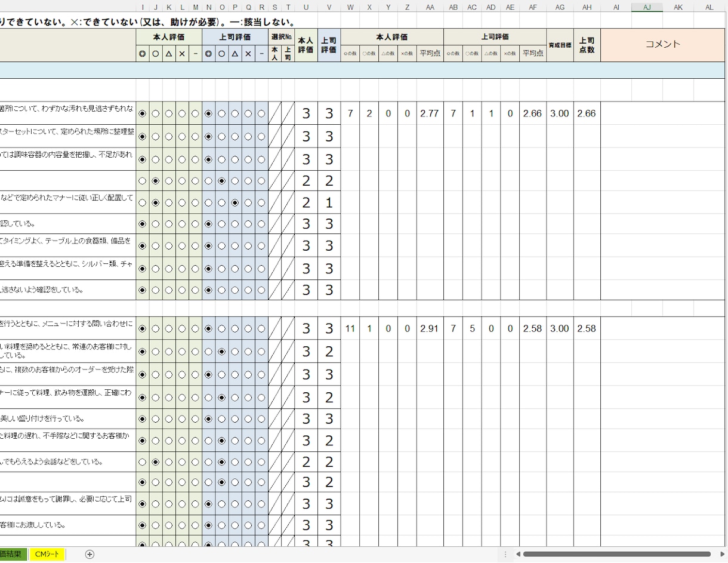Select － supervisor radio on 'スターセットについて' row
This screenshot has width=728, height=563.
(261, 137)
